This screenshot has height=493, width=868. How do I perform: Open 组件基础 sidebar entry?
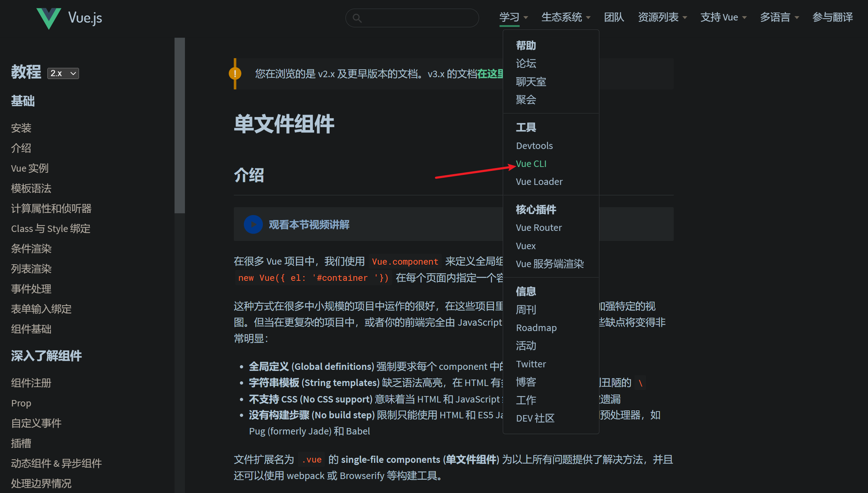tap(31, 329)
